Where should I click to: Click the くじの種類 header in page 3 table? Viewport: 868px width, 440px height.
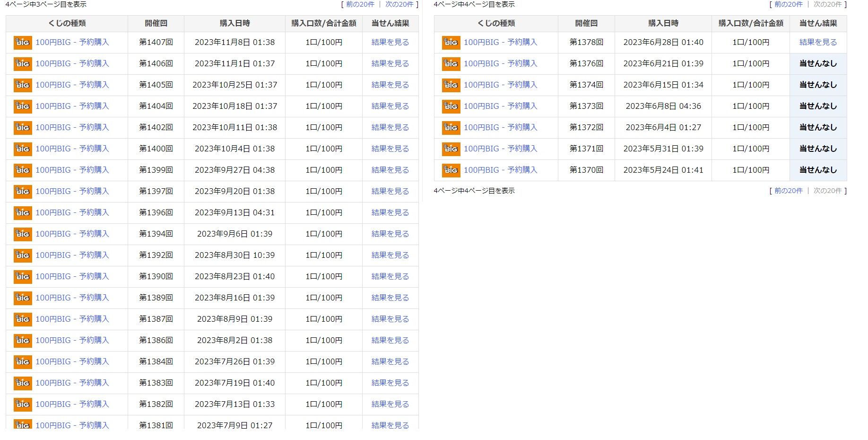(67, 23)
